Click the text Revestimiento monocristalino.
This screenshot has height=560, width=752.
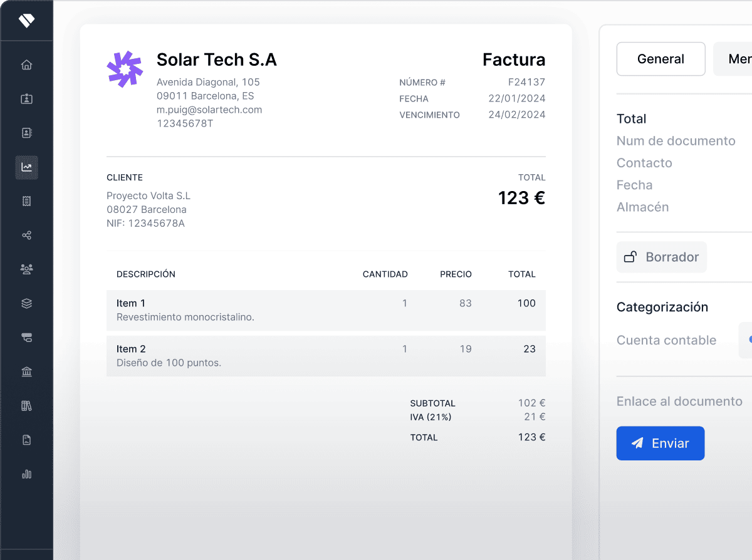pos(185,317)
